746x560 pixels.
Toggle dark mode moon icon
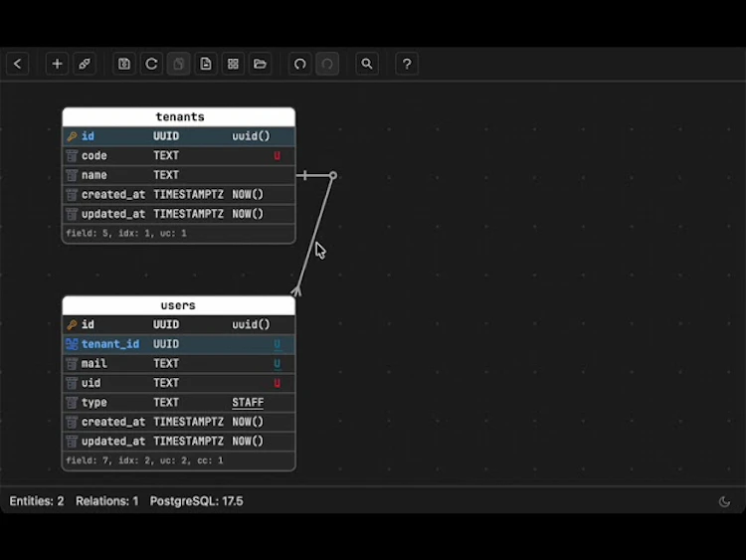click(724, 501)
